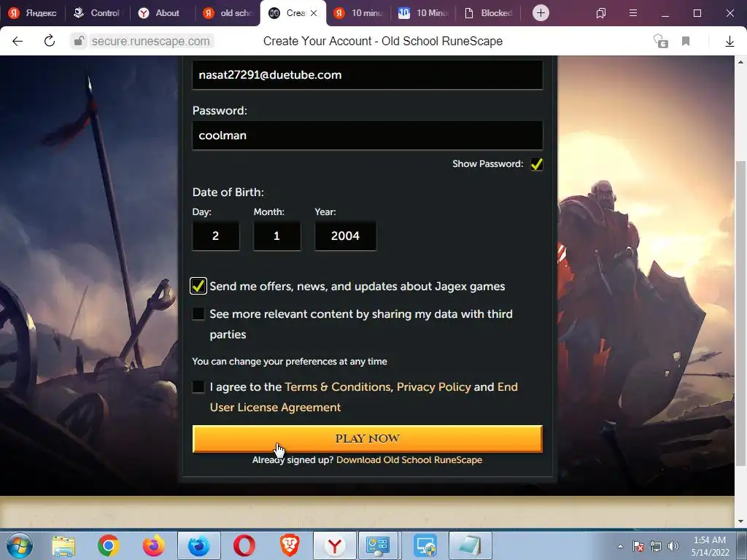Open the browser hamburger menu

tap(633, 13)
